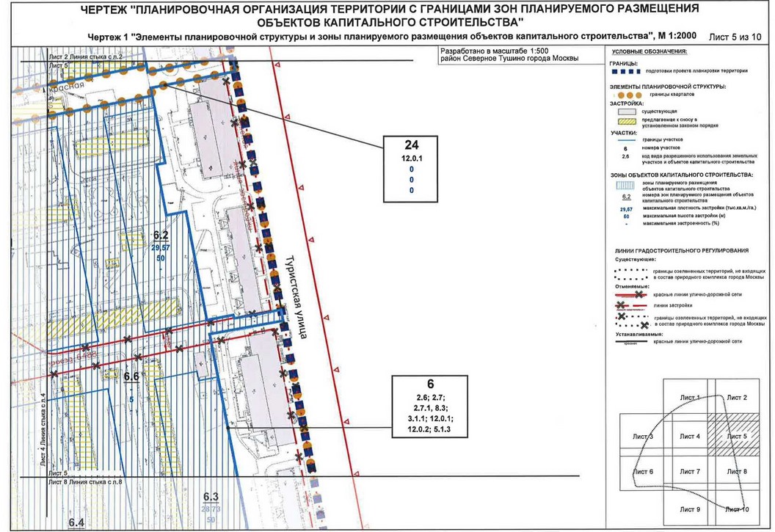Click the zone label 6.6 on the map

131,376
